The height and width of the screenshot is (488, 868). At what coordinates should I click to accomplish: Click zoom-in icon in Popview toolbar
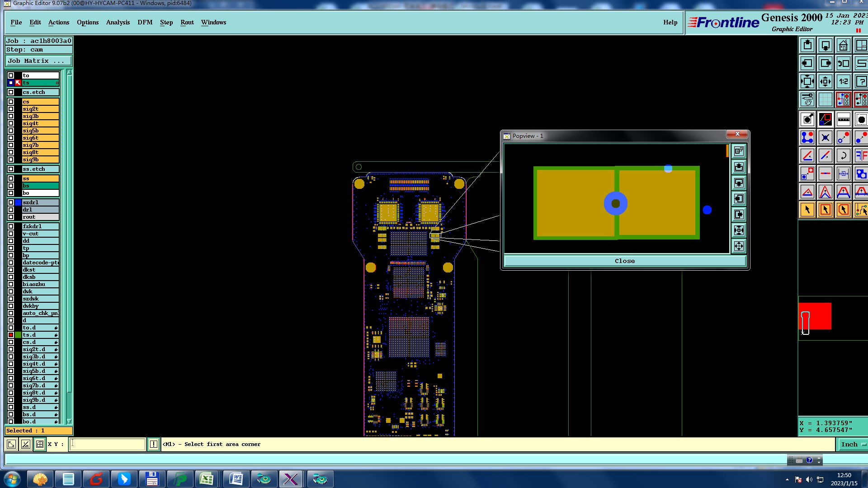(739, 230)
